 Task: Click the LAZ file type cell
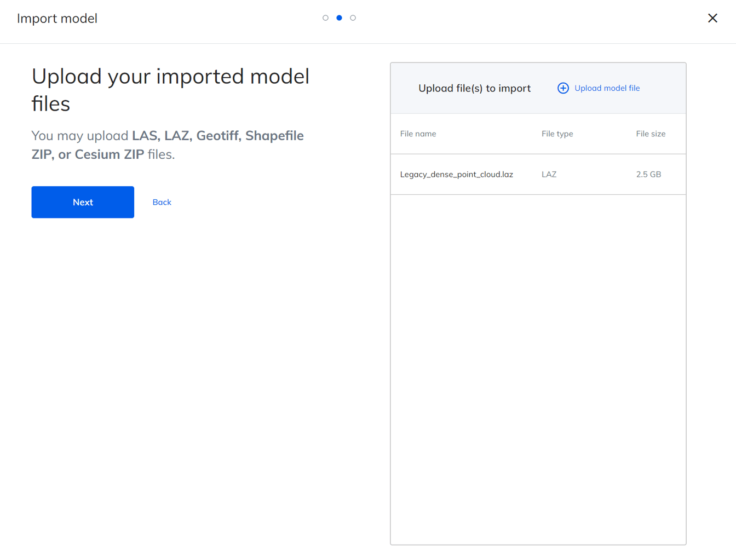(549, 174)
